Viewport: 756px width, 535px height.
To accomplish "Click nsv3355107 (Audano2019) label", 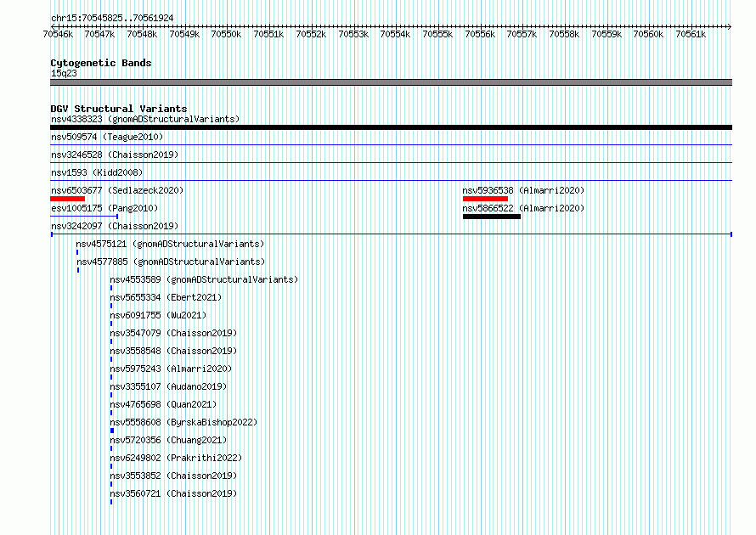I will click(x=168, y=386).
